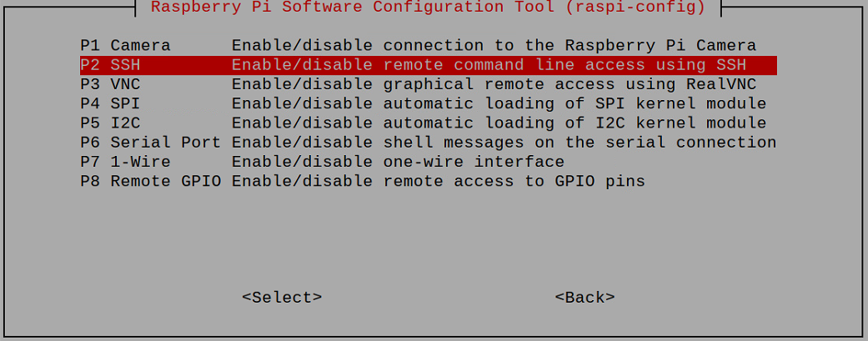The width and height of the screenshot is (868, 341).
Task: Select the P3 VNC entry
Action: pyautogui.click(x=429, y=85)
